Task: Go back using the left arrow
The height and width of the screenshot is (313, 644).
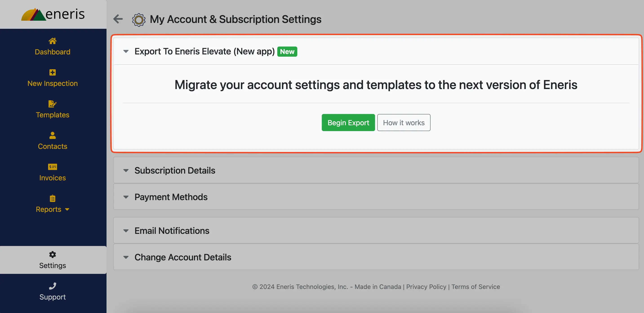Action: [x=118, y=19]
